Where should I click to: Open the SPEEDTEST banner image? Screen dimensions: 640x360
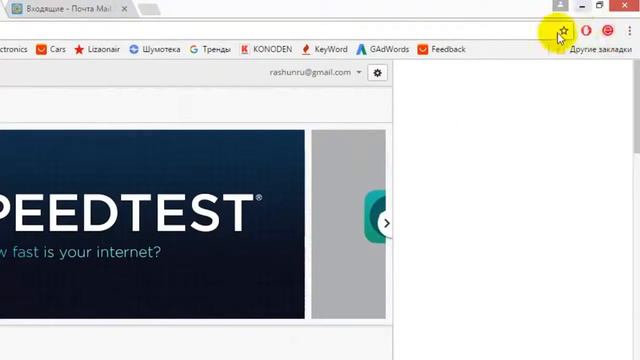pos(152,224)
